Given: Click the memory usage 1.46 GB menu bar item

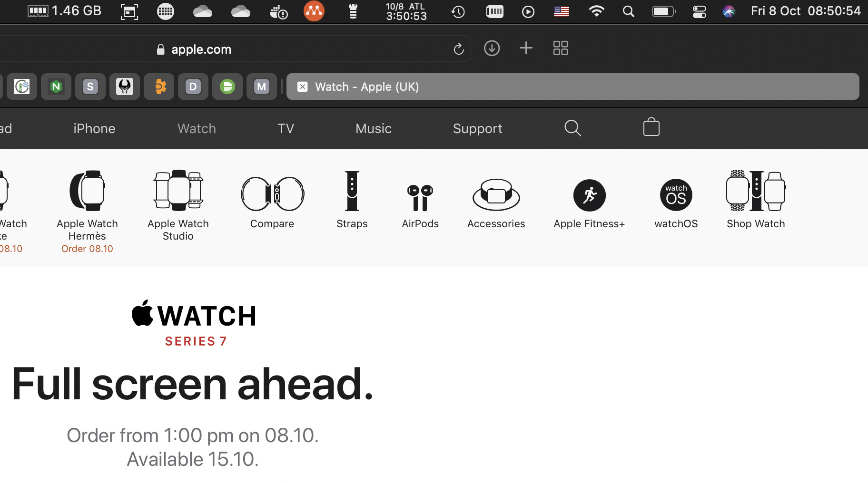Looking at the screenshot, I should pos(64,11).
